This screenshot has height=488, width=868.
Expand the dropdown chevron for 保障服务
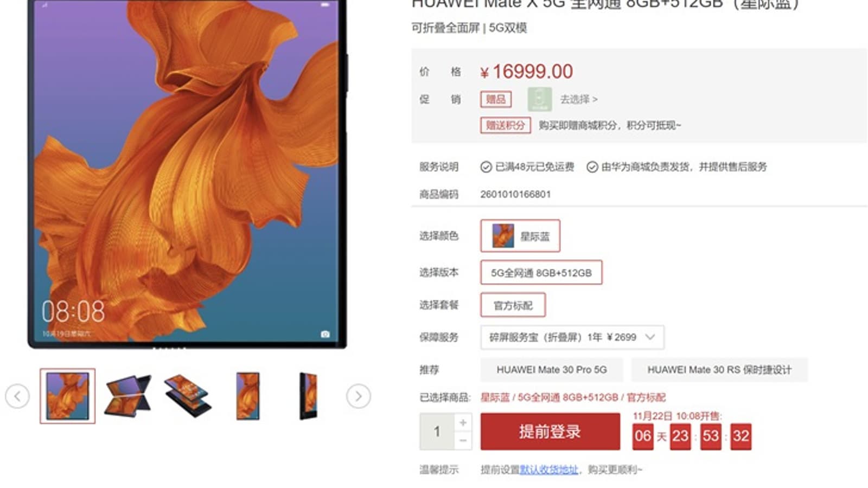[650, 337]
